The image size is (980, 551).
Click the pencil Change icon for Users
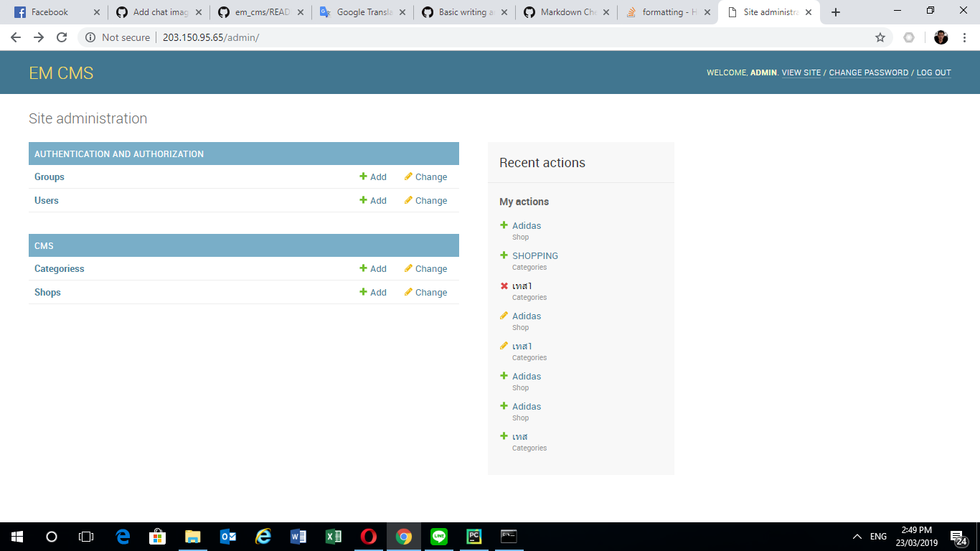[407, 200]
